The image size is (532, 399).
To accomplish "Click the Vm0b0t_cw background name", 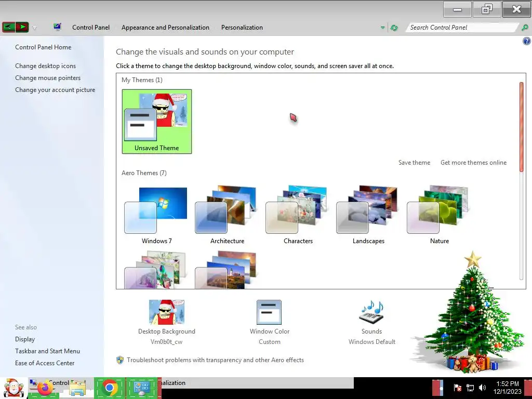I will tap(167, 342).
